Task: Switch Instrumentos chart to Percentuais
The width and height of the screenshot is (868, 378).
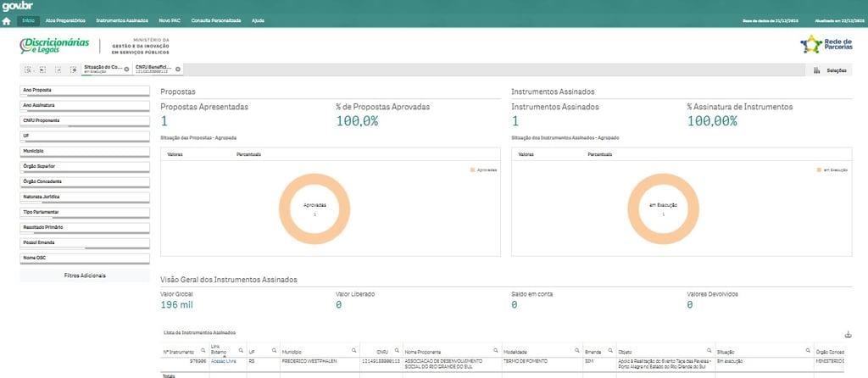Action: coord(600,154)
